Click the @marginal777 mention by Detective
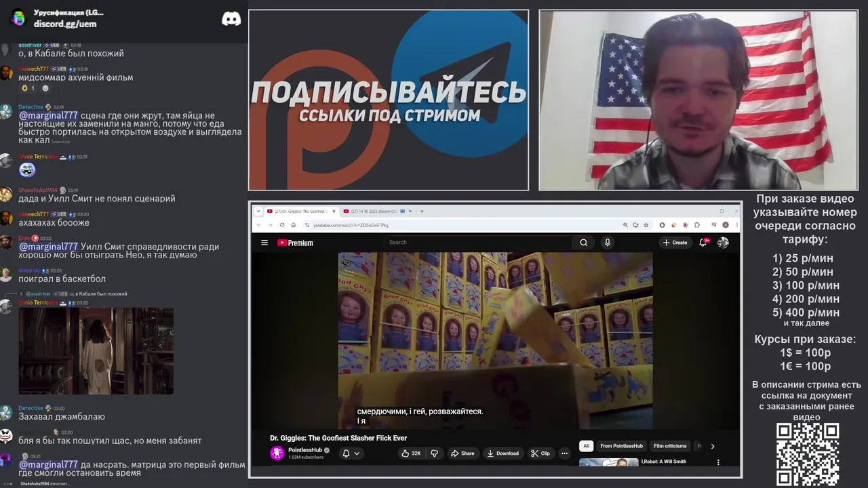Viewport: 868px width, 488px height. [48, 115]
